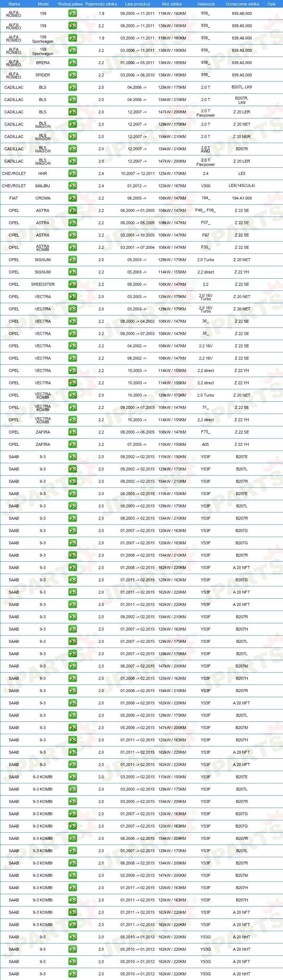Click fuel icon in Vectra Kombi 2.0 Turbo row
Viewport: 283px width, 980px height.
72,395
